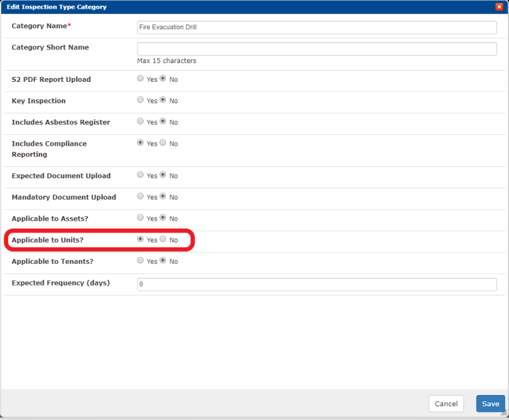Select No for Applicable to Assets
This screenshot has width=509, height=420.
pos(163,217)
